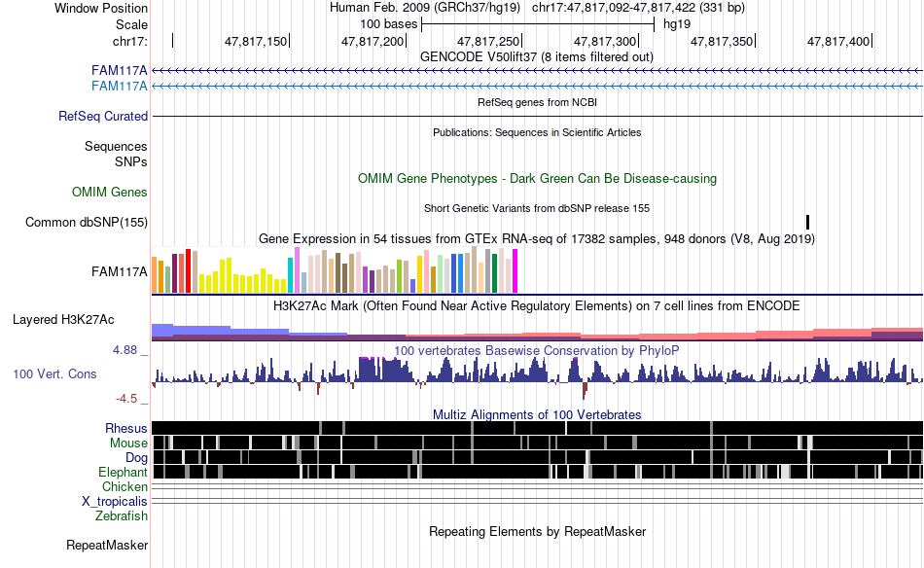The image size is (924, 568).
Task: Open Repeating Elements by RepeatMasker title
Action: click(537, 531)
